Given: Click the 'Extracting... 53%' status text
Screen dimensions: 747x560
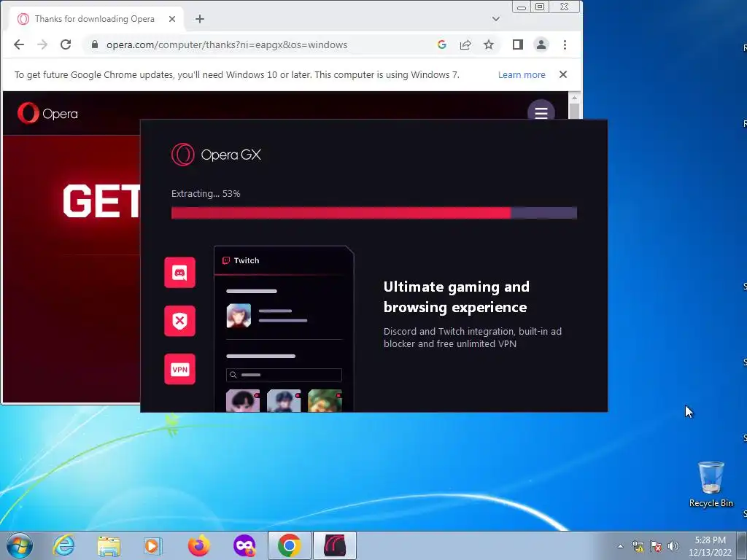Looking at the screenshot, I should (206, 194).
